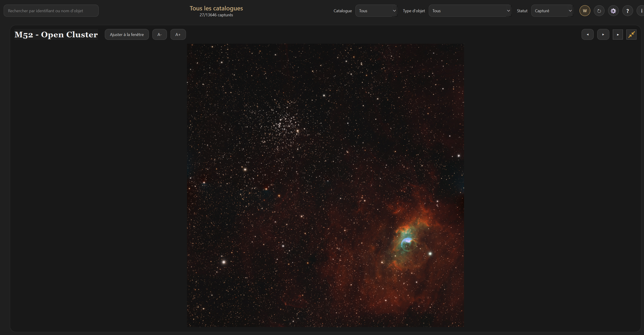Toggle the W wishlist circle button
Viewport: 644px width, 335px height.
(x=585, y=11)
